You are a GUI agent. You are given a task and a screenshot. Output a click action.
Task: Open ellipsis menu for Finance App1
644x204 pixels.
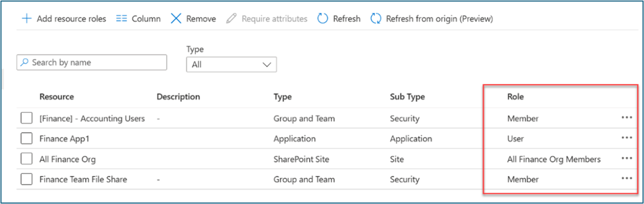coord(626,138)
